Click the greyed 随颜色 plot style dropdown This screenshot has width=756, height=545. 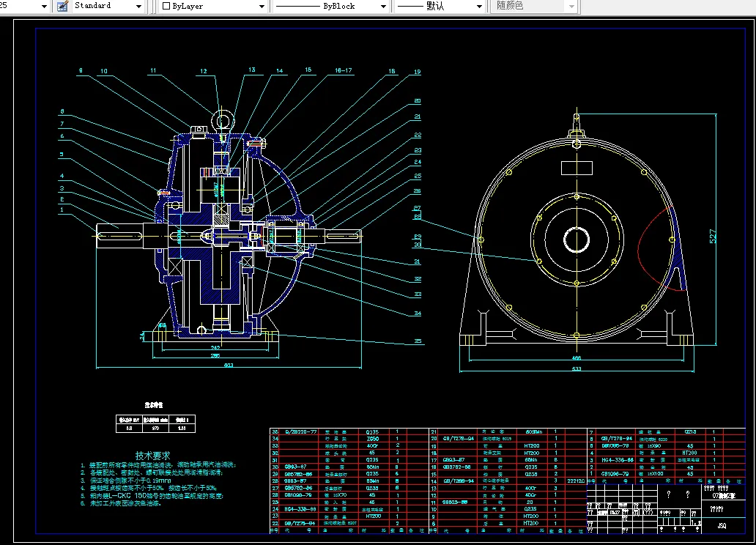point(534,6)
